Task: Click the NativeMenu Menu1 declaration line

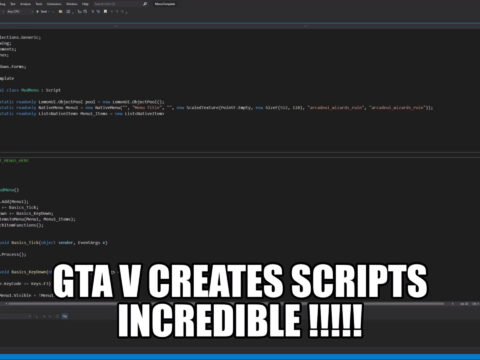Action: 216,108
